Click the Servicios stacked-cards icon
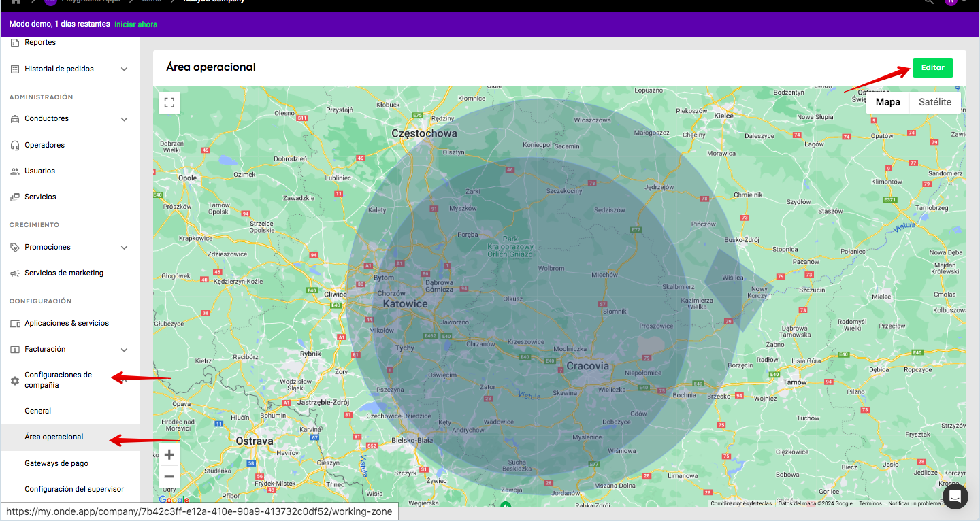 15,197
